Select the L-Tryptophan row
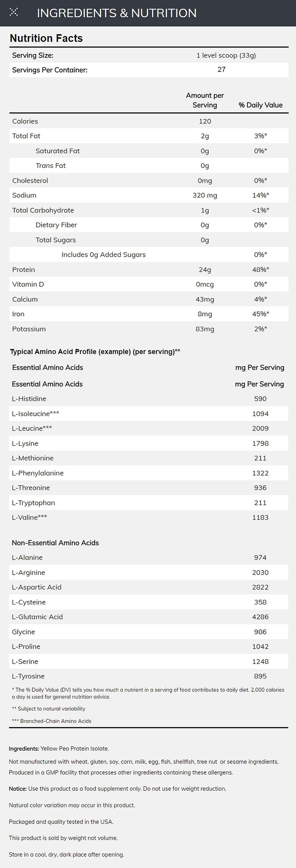The width and height of the screenshot is (296, 868). pos(149,502)
